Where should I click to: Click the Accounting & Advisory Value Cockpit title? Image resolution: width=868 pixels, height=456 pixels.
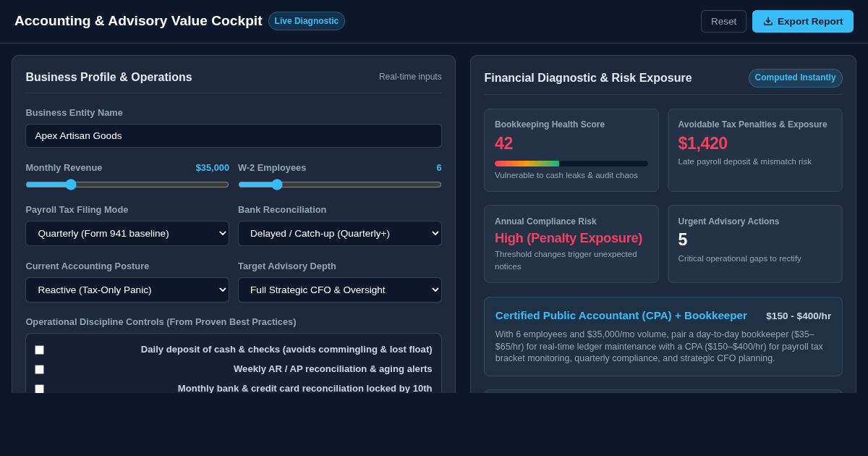coord(138,21)
